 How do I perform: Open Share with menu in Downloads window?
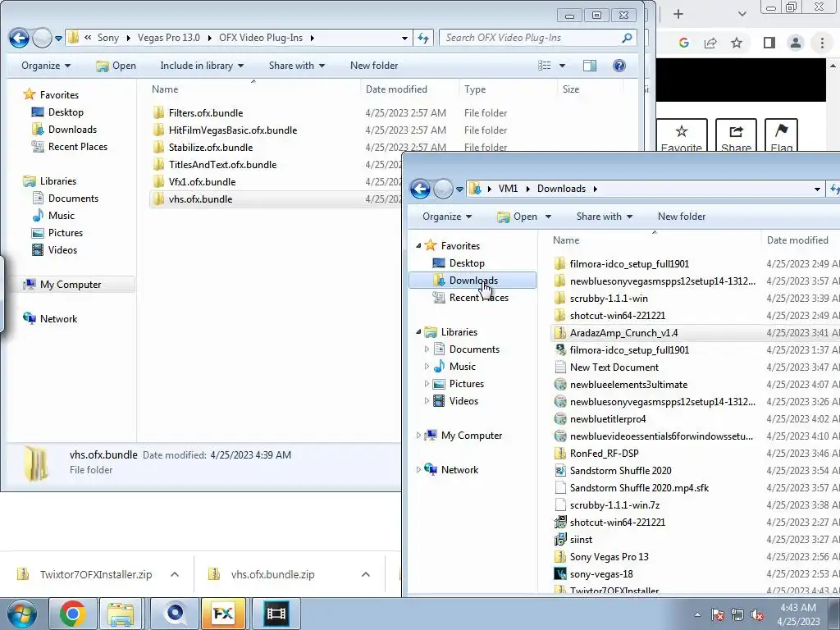604,217
